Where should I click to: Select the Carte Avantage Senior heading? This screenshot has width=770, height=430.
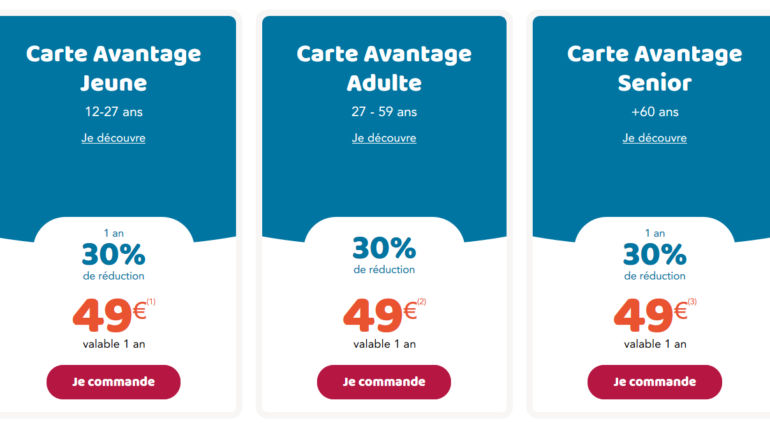tap(655, 68)
